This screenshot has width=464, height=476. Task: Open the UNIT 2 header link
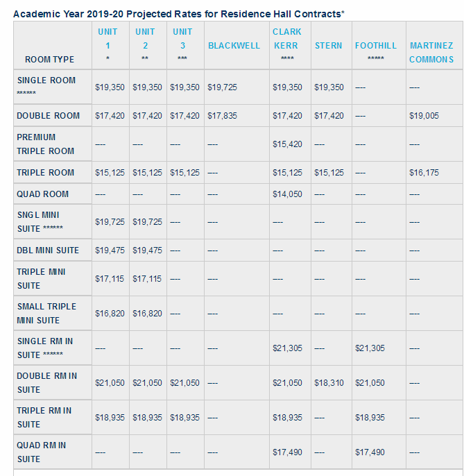pyautogui.click(x=145, y=39)
